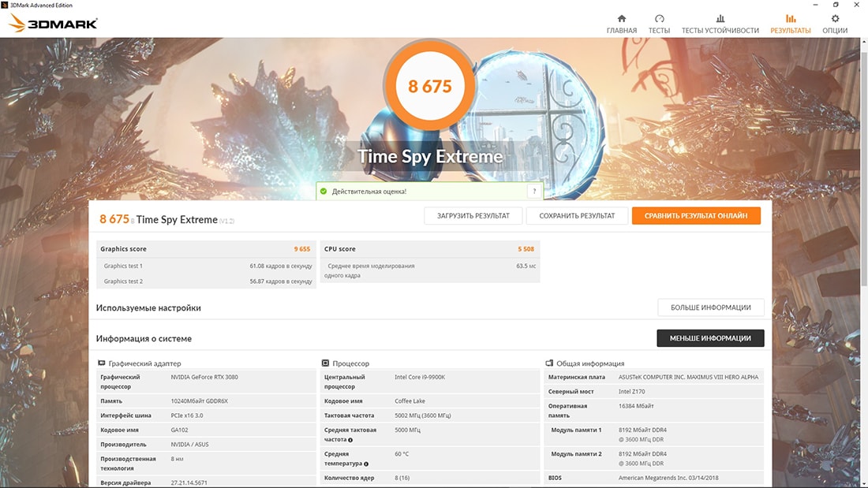Click the Информация о системе heading

click(x=144, y=339)
